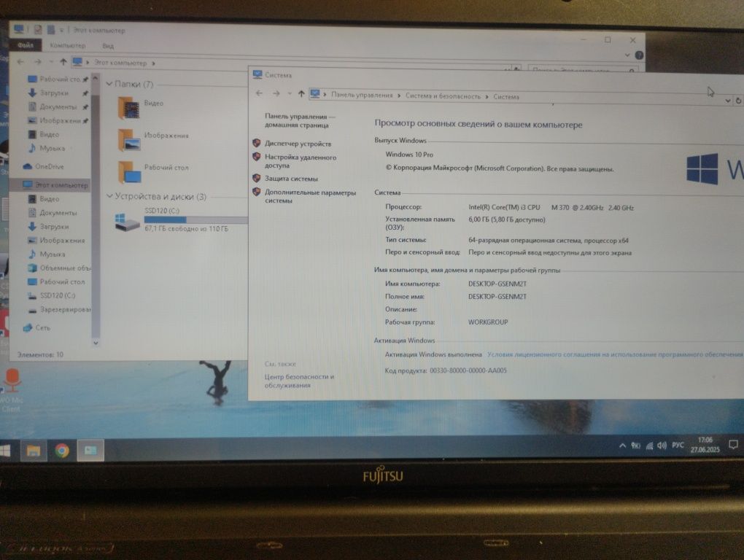Open Файл tab in Explorer window
744x560 pixels.
26,45
